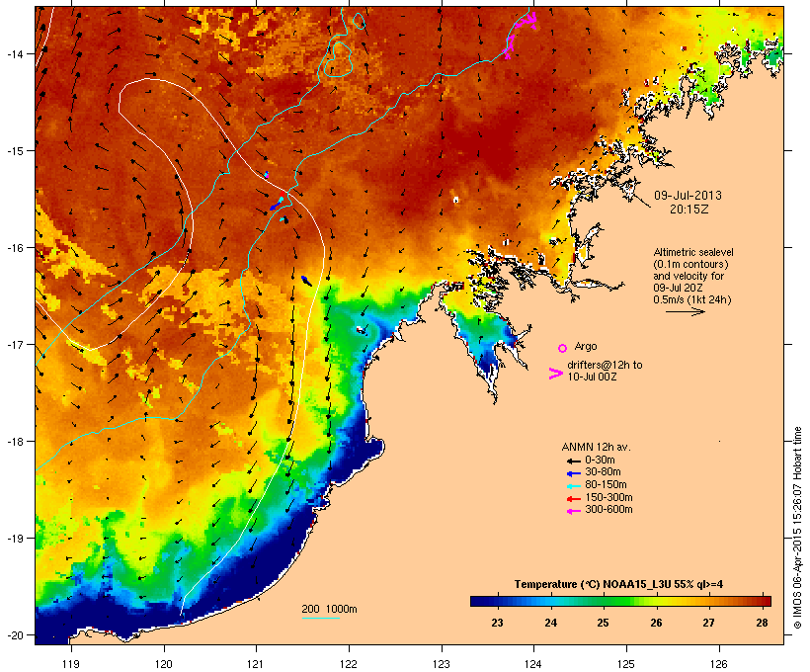Click the blue 30-80m legend arrow
This screenshot has height=672, width=810.
[x=573, y=473]
